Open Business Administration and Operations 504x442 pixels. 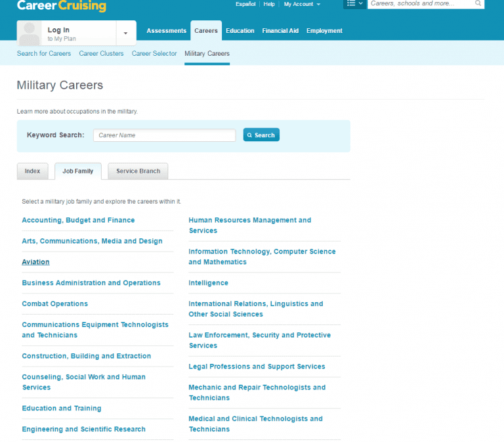[x=91, y=283]
